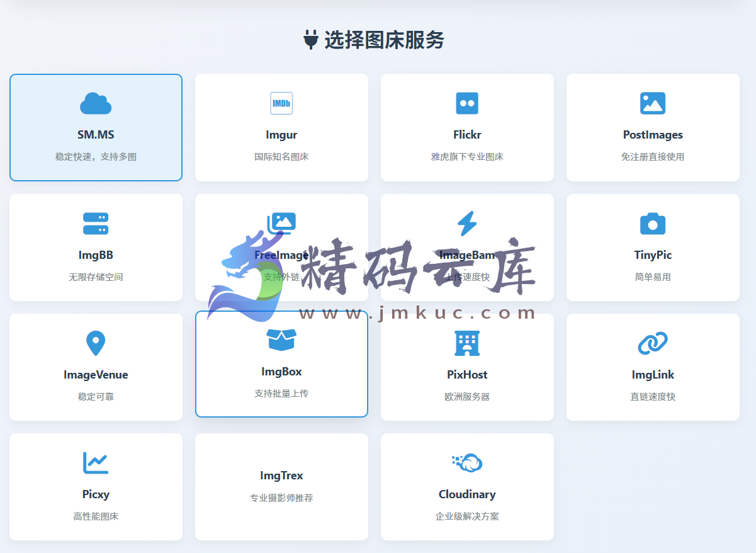This screenshot has height=553, width=756.
Task: Click the '选择图床服务' heading text
Action: 385,40
